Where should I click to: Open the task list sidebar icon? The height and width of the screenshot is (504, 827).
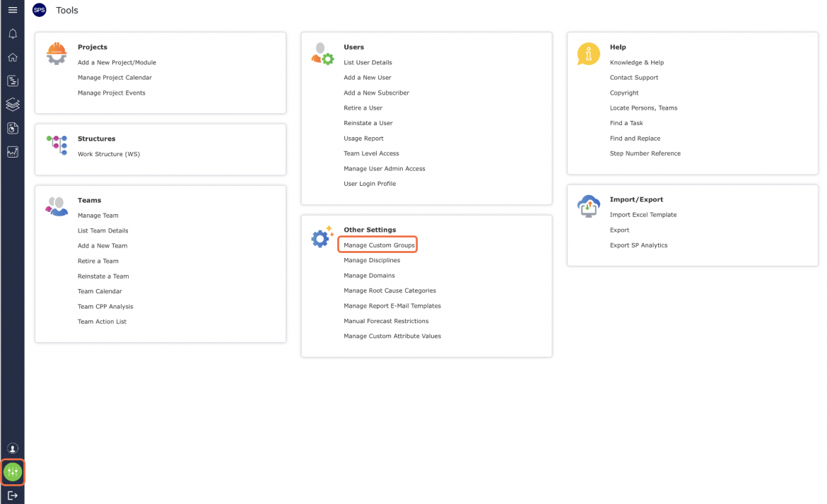click(x=13, y=81)
